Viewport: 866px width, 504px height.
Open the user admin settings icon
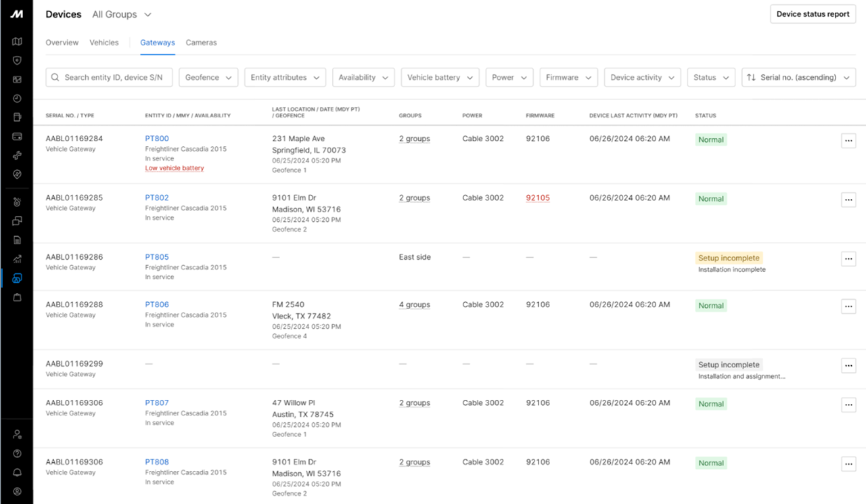17,434
